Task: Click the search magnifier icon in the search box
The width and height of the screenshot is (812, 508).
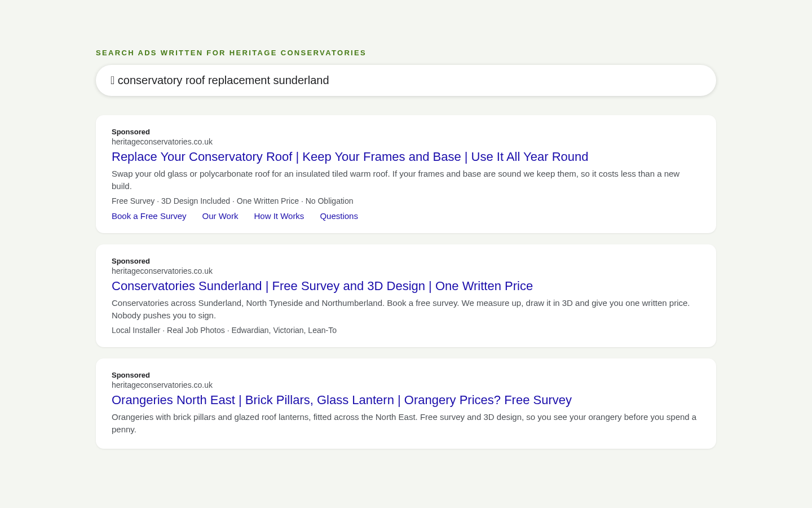Action: (112, 80)
